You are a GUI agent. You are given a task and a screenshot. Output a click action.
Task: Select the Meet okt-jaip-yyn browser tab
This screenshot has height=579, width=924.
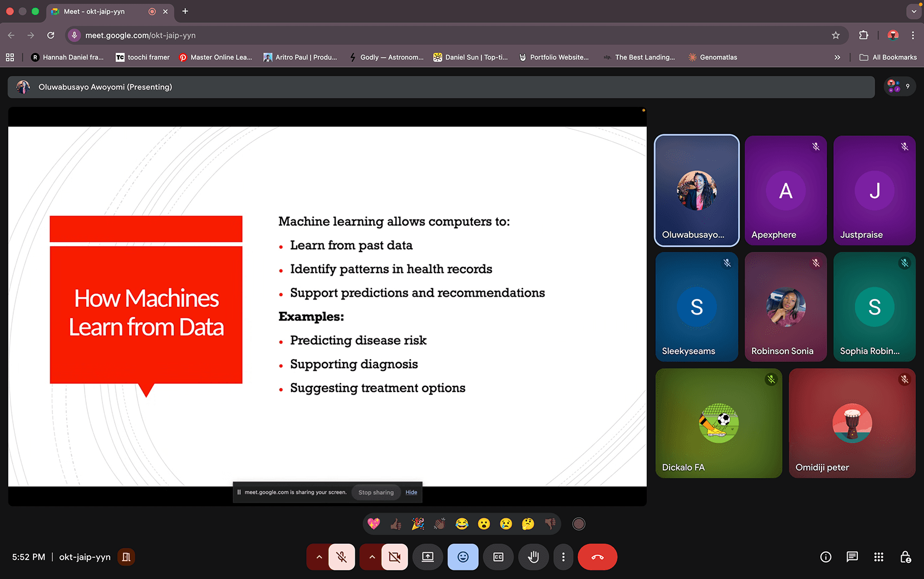pyautogui.click(x=95, y=11)
